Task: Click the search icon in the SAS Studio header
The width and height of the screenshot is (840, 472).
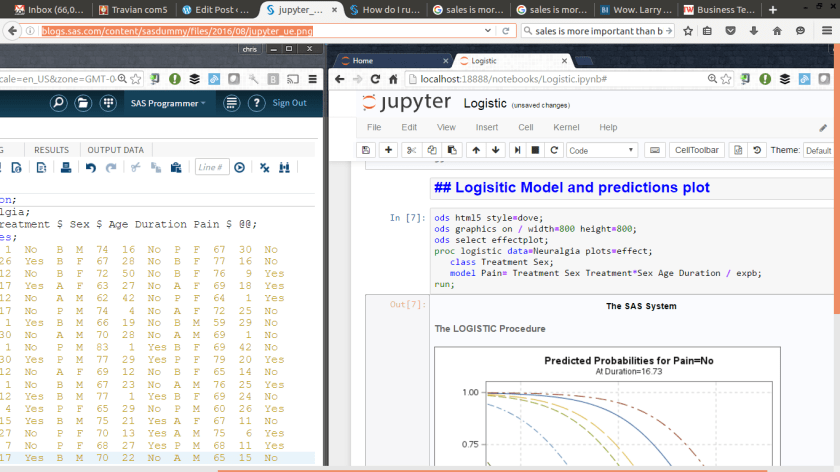Action: (x=58, y=103)
